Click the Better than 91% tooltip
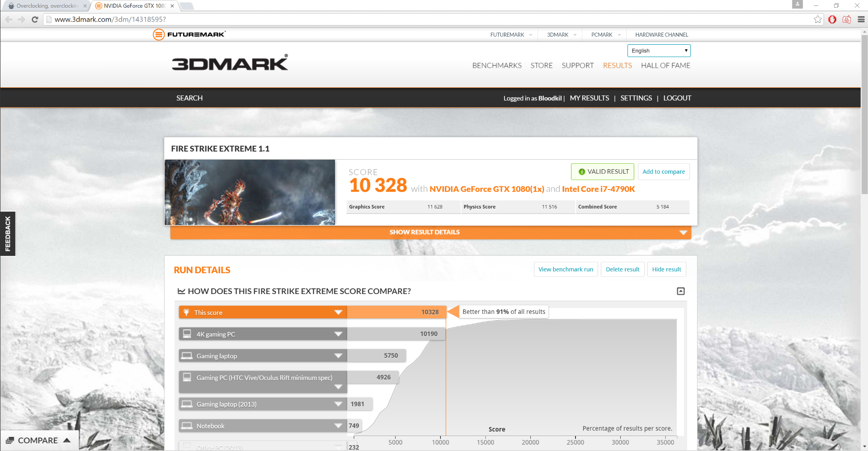Image resolution: width=868 pixels, height=451 pixels. [504, 312]
